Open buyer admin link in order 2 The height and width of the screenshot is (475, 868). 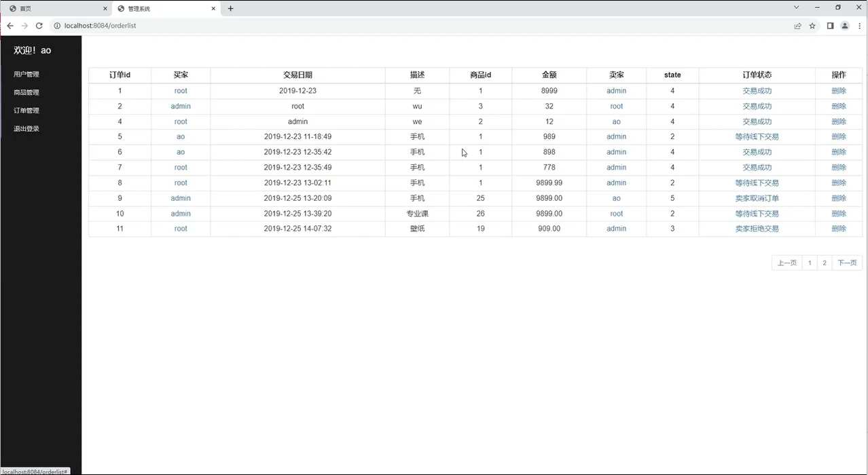[x=181, y=107]
